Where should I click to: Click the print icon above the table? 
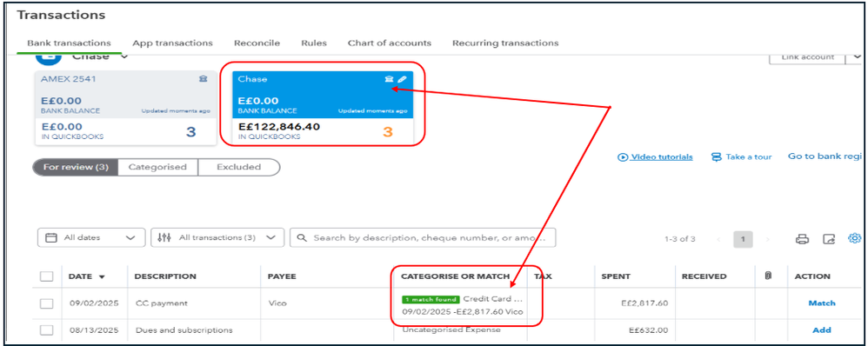point(802,239)
